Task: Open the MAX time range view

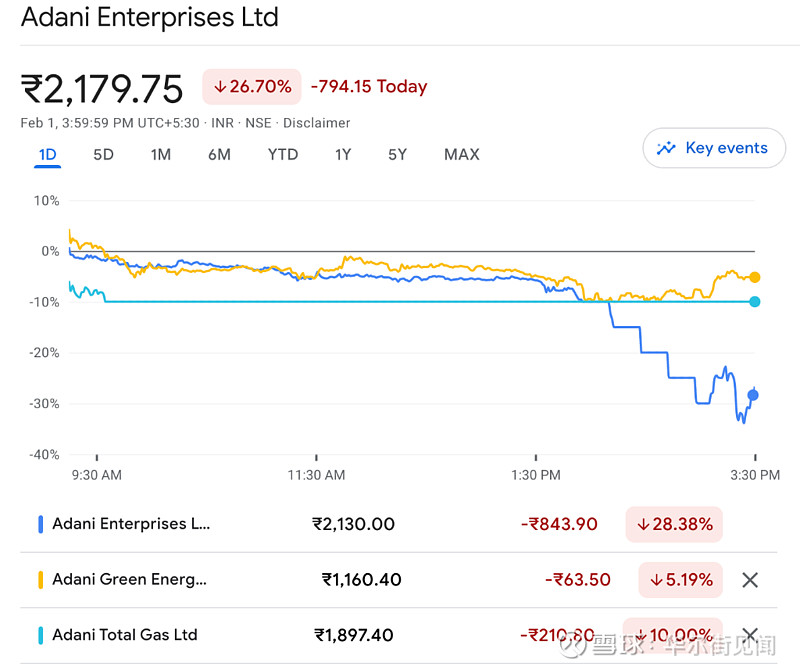Action: tap(461, 155)
